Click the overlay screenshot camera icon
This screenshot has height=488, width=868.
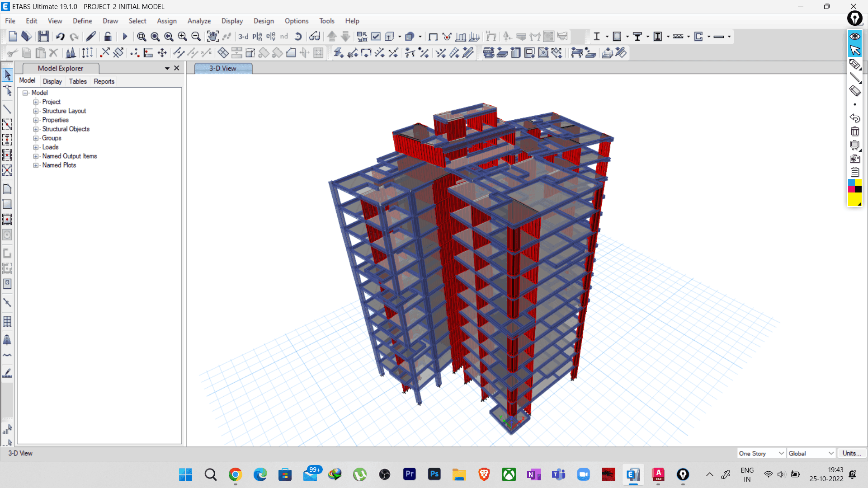click(854, 159)
